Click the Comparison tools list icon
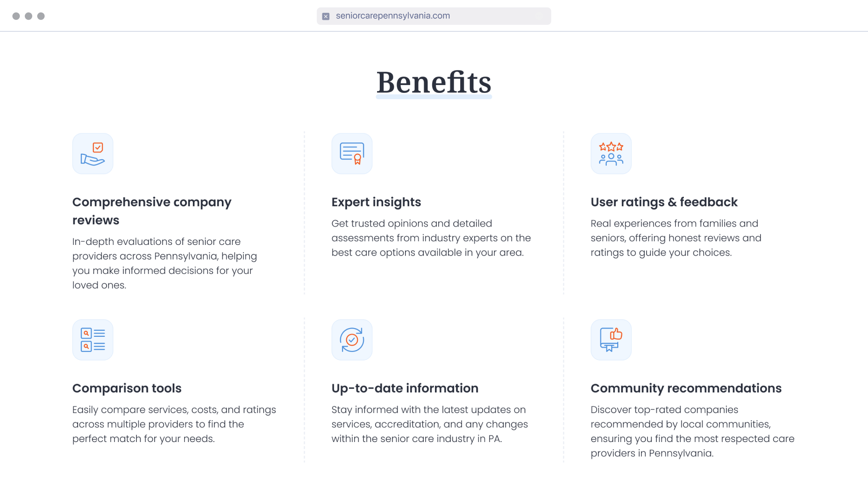 pyautogui.click(x=93, y=340)
